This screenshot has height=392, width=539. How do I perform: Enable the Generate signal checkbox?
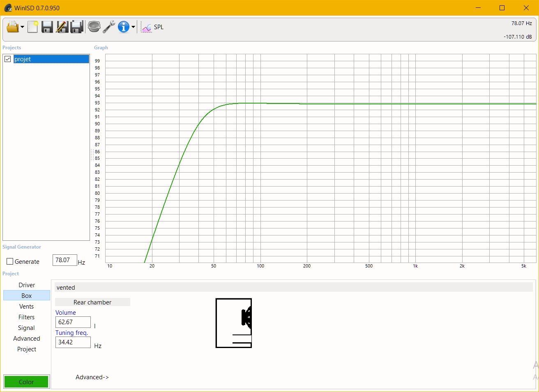[10, 261]
